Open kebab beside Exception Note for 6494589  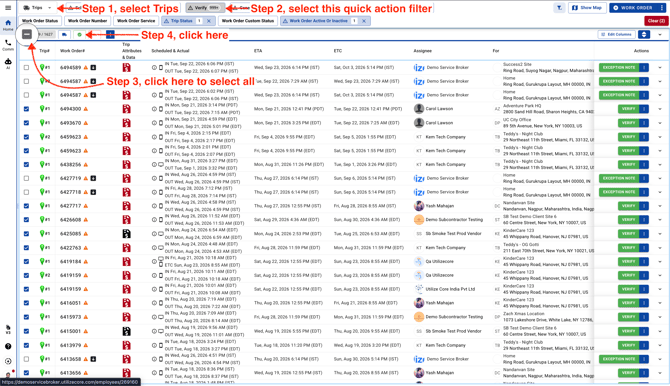click(x=644, y=67)
